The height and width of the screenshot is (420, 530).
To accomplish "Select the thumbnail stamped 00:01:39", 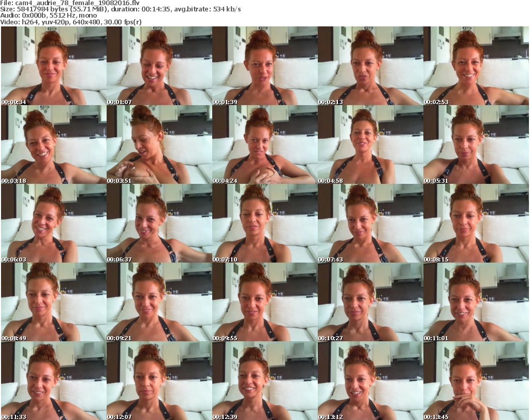I will click(x=265, y=66).
